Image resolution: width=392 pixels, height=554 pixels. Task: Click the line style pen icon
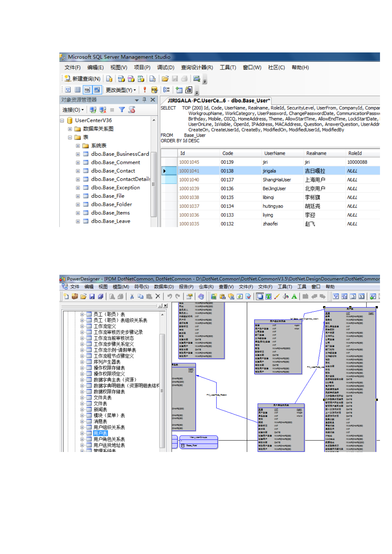pos(277,297)
